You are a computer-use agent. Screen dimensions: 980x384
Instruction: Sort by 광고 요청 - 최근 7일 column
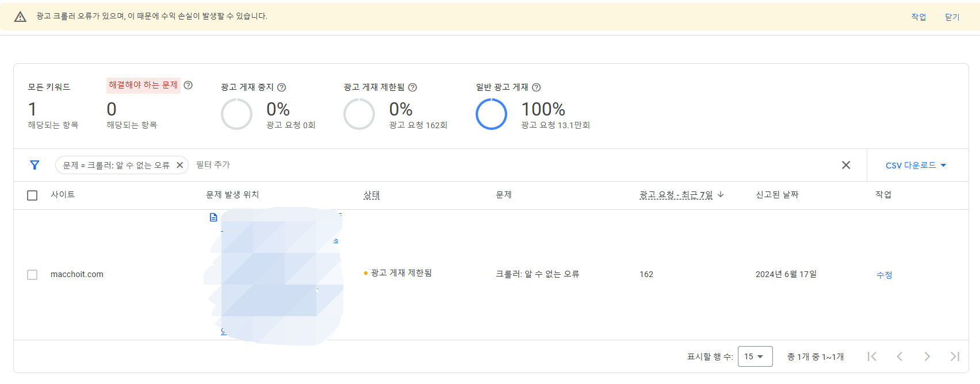coord(676,195)
